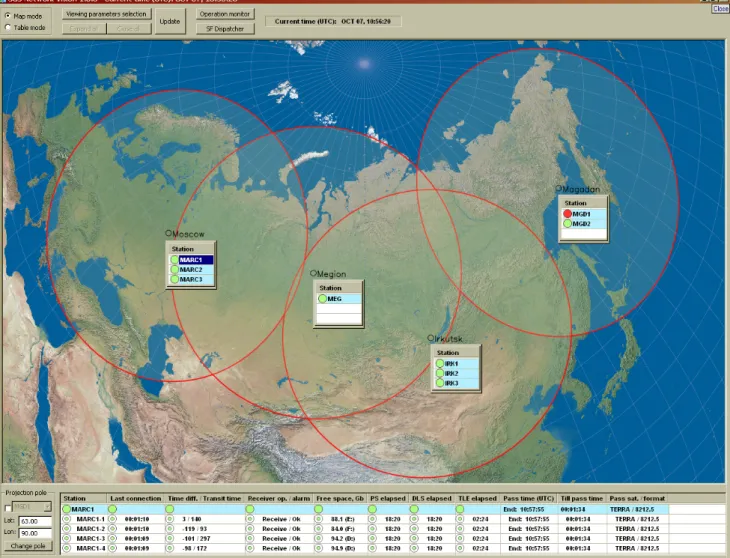Click MARC1 row Last connection status icon
Screen dimensions: 730x558
[x=112, y=509]
